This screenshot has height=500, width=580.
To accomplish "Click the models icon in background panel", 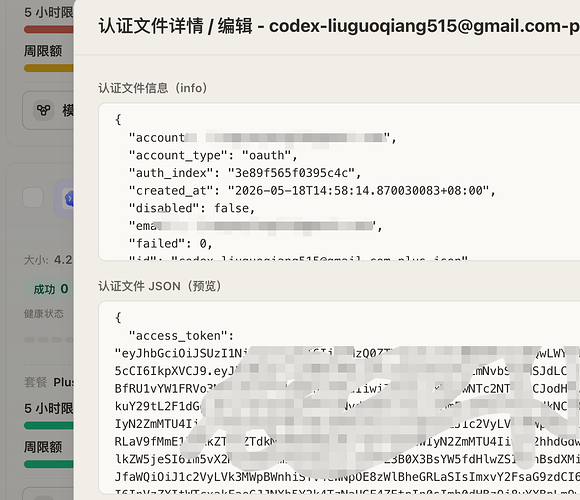I will 44,110.
